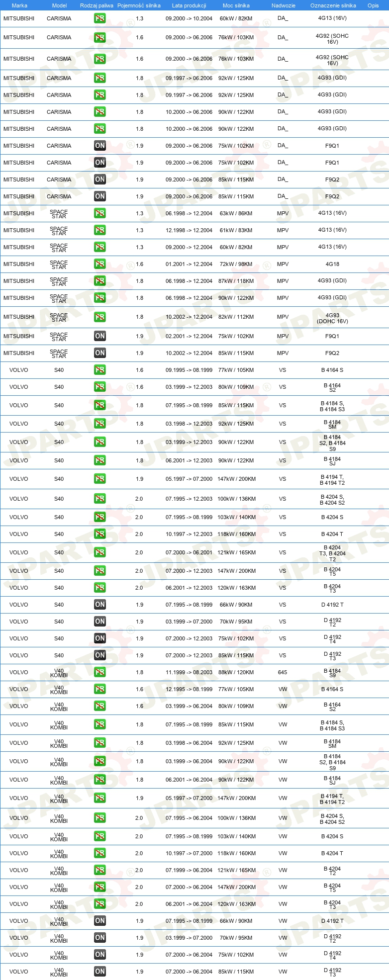The height and width of the screenshot is (980, 389).
Task: Click the Marka column header
Action: pyautogui.click(x=19, y=5)
